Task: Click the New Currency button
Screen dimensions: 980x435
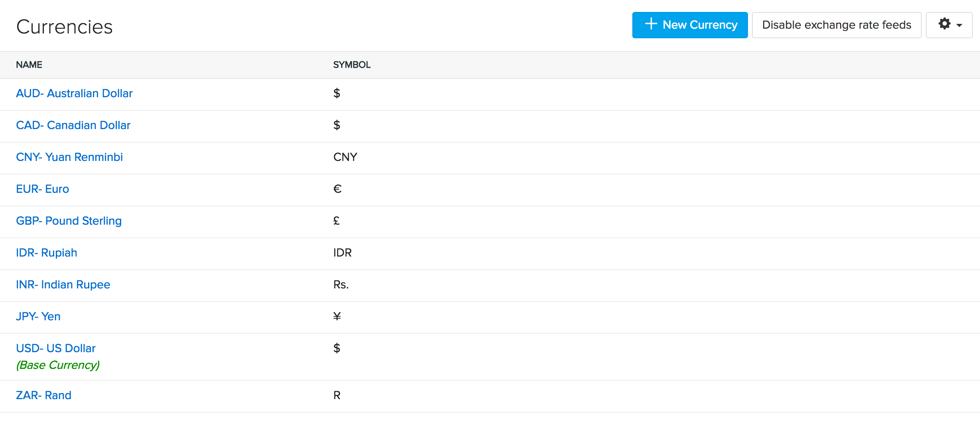Action: tap(690, 24)
